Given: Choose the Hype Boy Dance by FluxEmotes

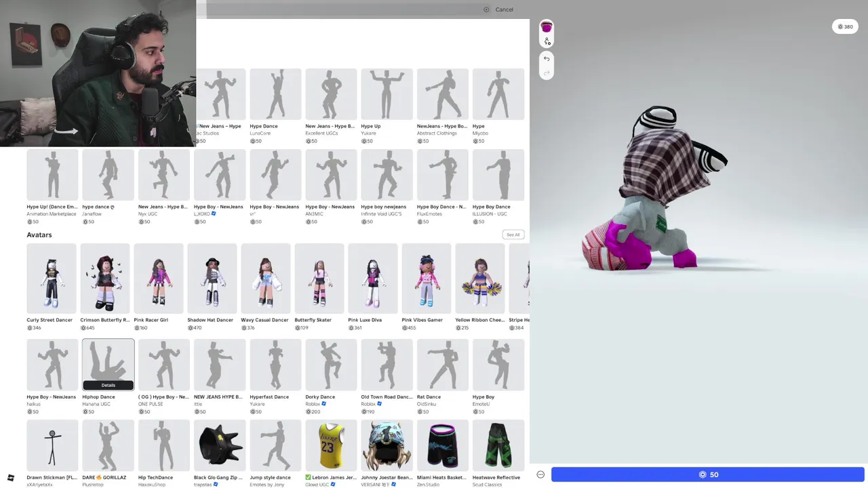Looking at the screenshot, I should point(442,187).
